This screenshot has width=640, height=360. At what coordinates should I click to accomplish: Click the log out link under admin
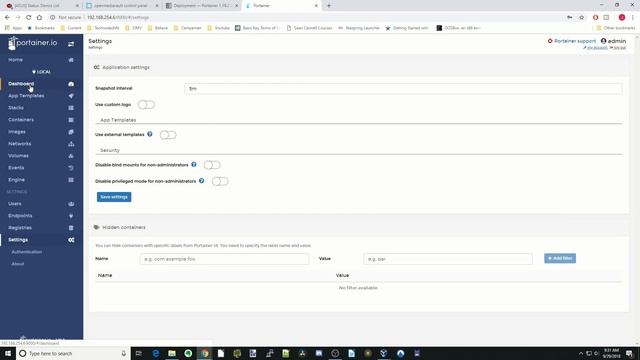point(618,48)
